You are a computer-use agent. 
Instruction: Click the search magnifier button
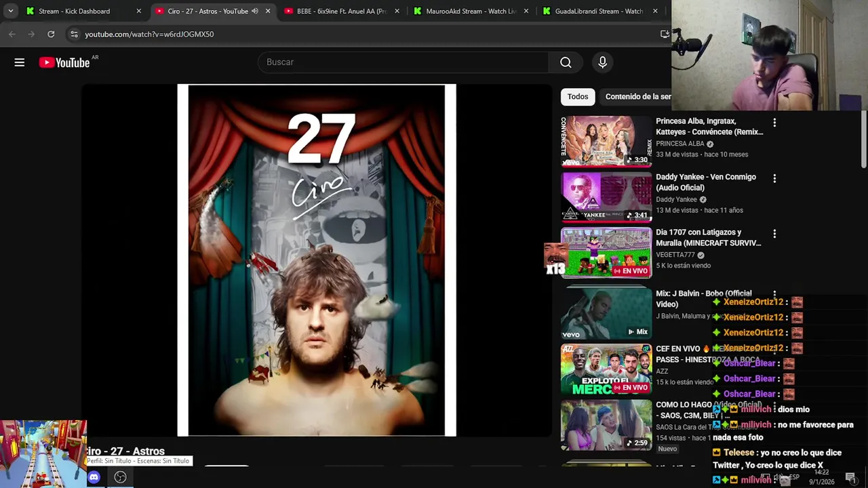(566, 62)
